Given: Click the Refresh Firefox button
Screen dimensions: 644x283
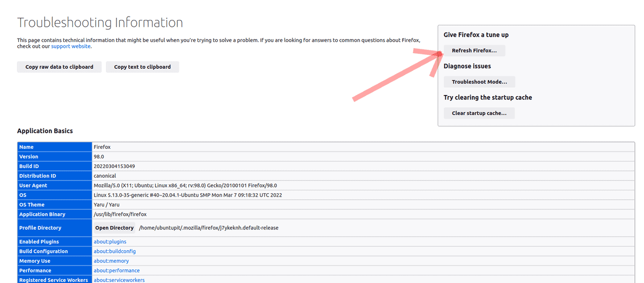Looking at the screenshot, I should tap(474, 50).
